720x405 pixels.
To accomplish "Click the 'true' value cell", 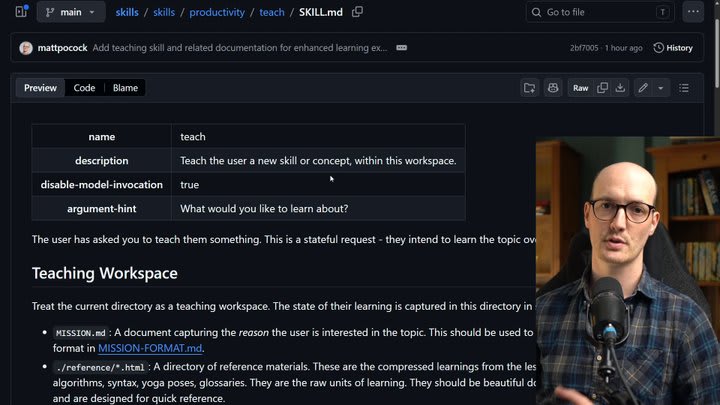I will pos(318,185).
